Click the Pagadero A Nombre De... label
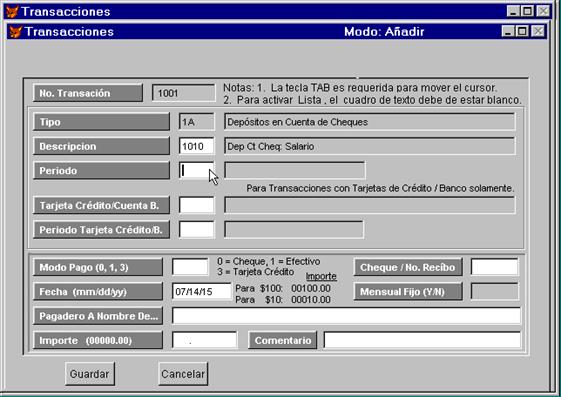 98,316
